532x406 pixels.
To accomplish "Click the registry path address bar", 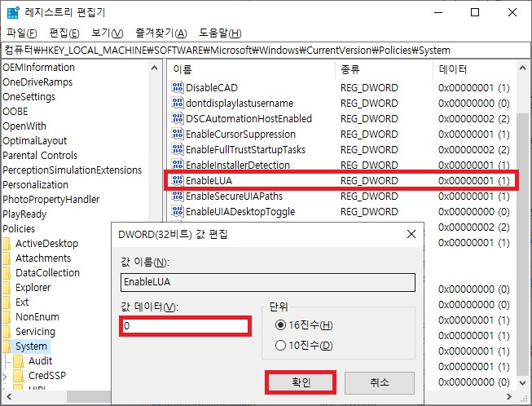I will (266, 51).
